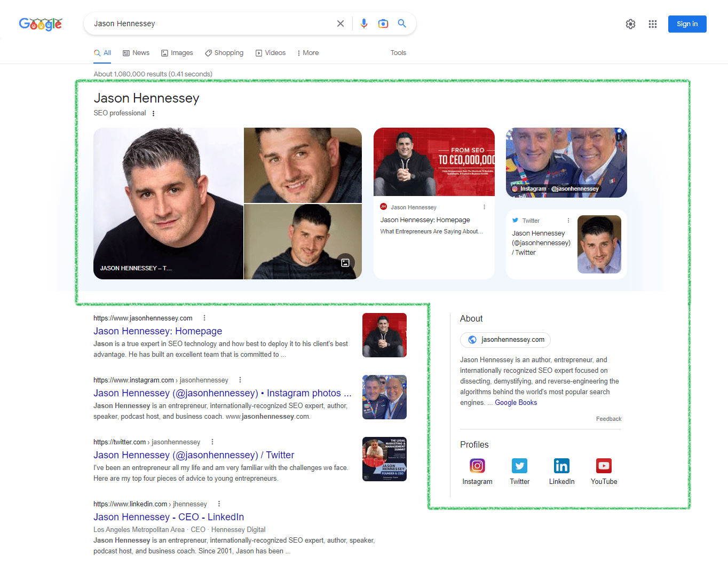This screenshot has height=579, width=728.
Task: Expand the More search categories
Action: (308, 53)
